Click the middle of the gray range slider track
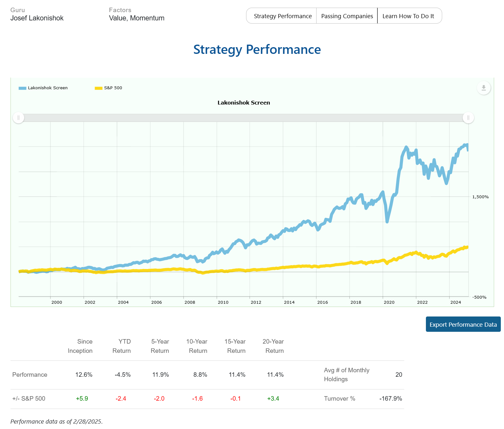The height and width of the screenshot is (429, 504). click(x=244, y=118)
